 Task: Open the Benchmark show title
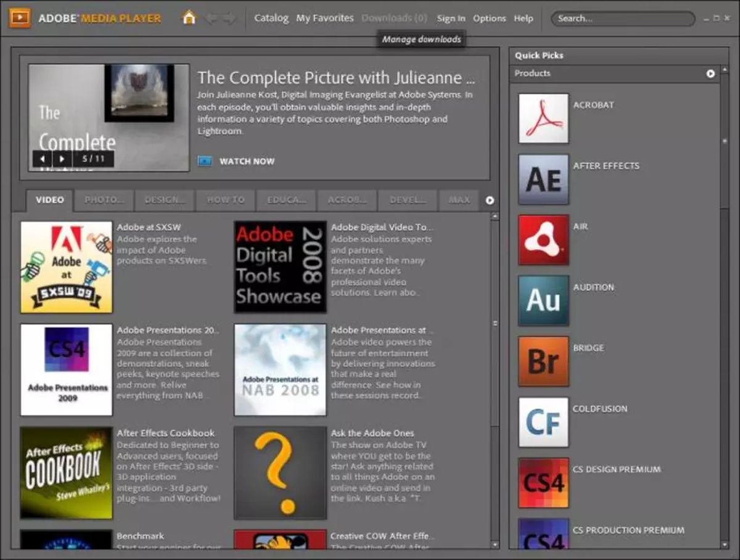pyautogui.click(x=141, y=536)
